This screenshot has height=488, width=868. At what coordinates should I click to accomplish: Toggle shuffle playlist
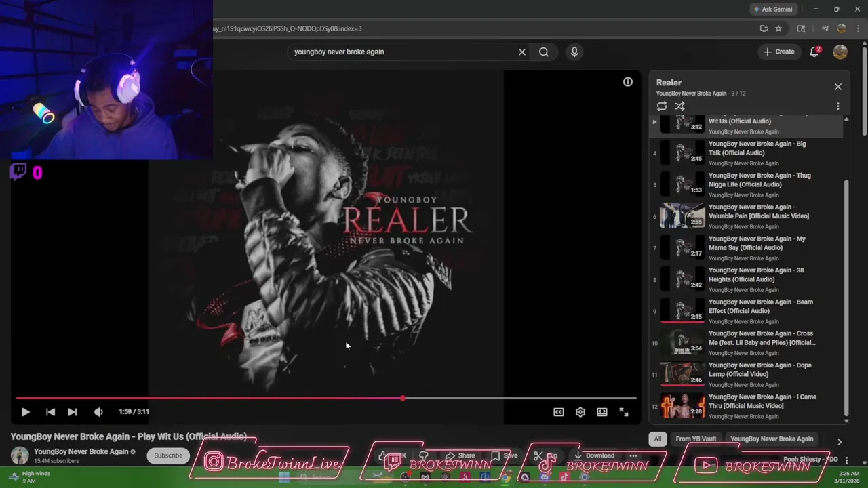point(679,106)
